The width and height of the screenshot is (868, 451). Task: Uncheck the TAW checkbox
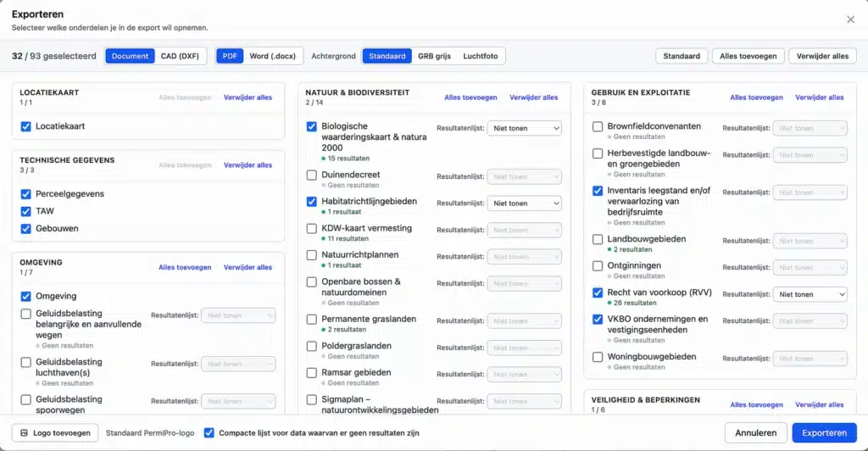[26, 211]
